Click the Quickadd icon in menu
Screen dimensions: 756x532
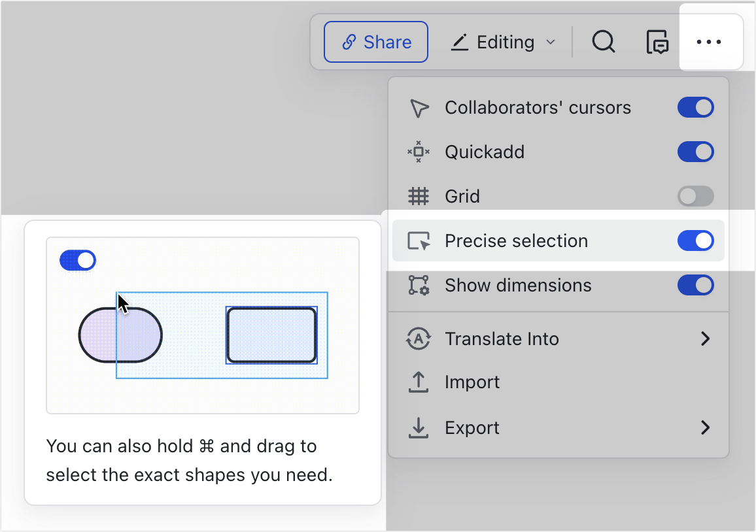pos(418,152)
